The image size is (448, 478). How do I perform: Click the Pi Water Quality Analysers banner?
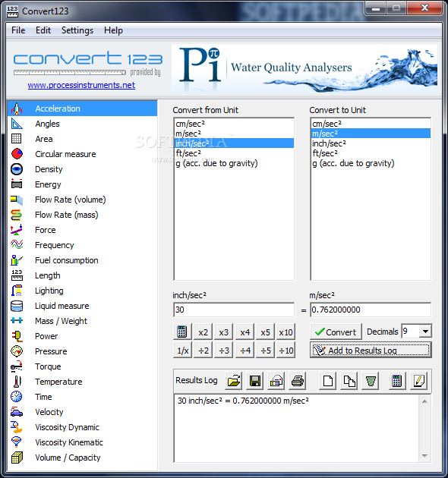(x=304, y=68)
